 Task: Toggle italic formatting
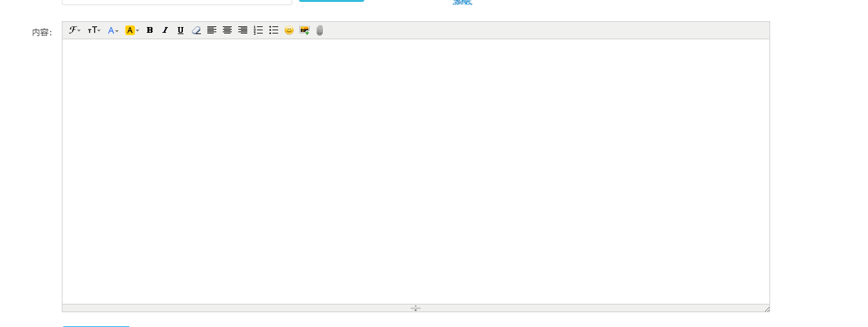point(165,30)
